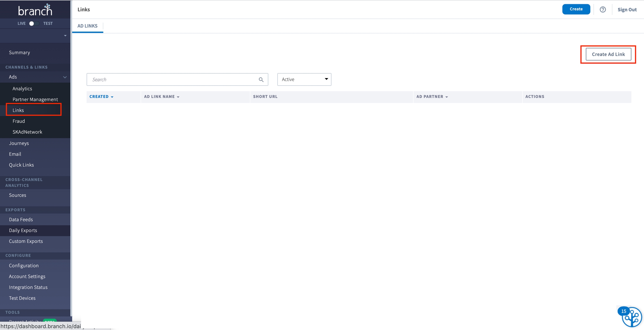Open Partner Management in the sidebar
Screen dimensions: 644x330
click(35, 99)
